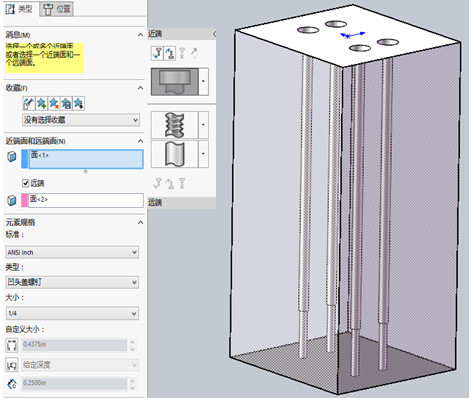Click the 0.4375in diameter field
Viewport: 471px width, 398px height.
pyautogui.click(x=74, y=345)
